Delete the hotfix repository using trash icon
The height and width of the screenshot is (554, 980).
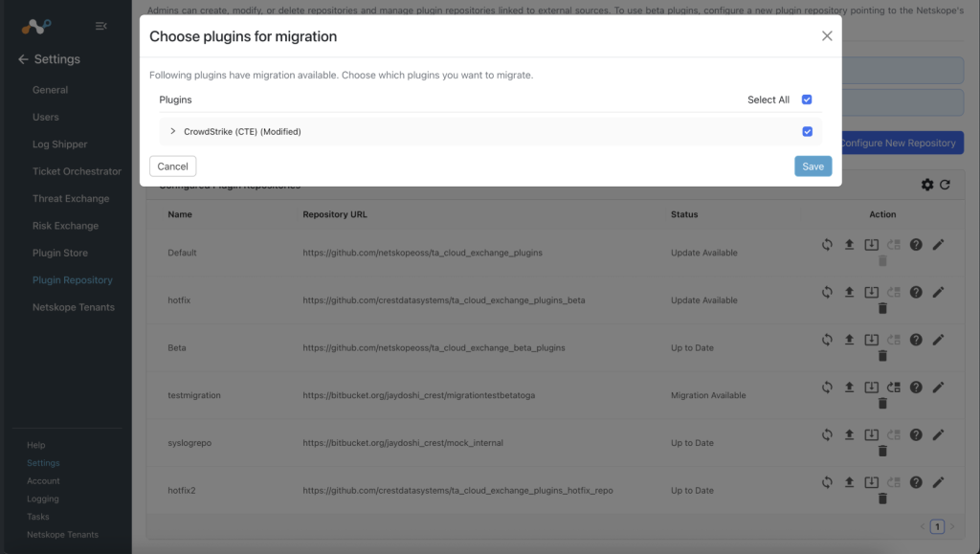[882, 308]
